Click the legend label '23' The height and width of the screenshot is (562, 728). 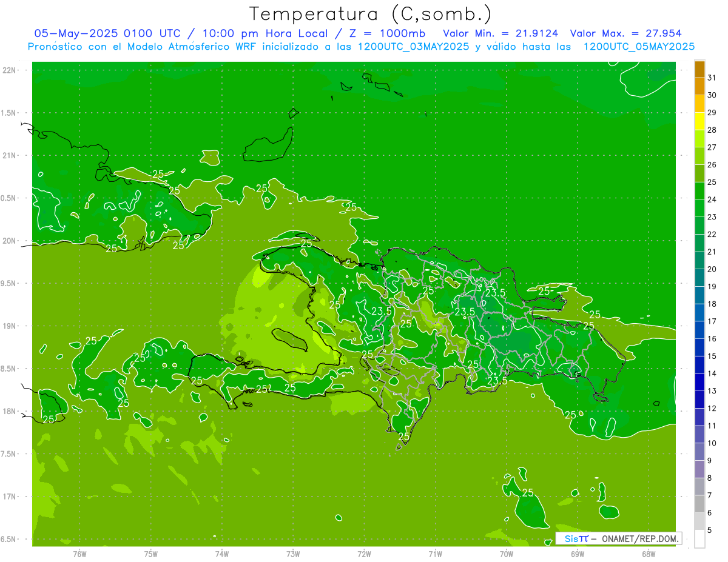click(x=712, y=216)
